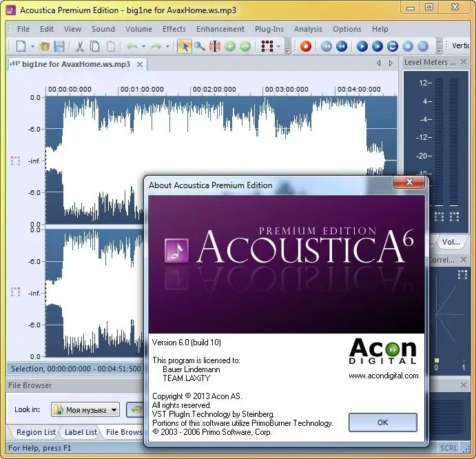Open the Sound menu
The width and height of the screenshot is (476, 459).
coord(103,29)
